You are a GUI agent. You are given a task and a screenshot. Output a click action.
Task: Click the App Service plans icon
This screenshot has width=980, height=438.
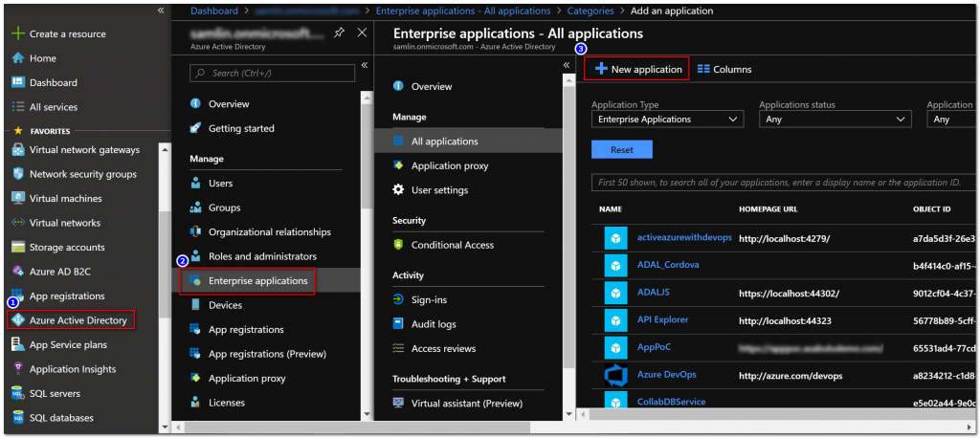(x=18, y=345)
